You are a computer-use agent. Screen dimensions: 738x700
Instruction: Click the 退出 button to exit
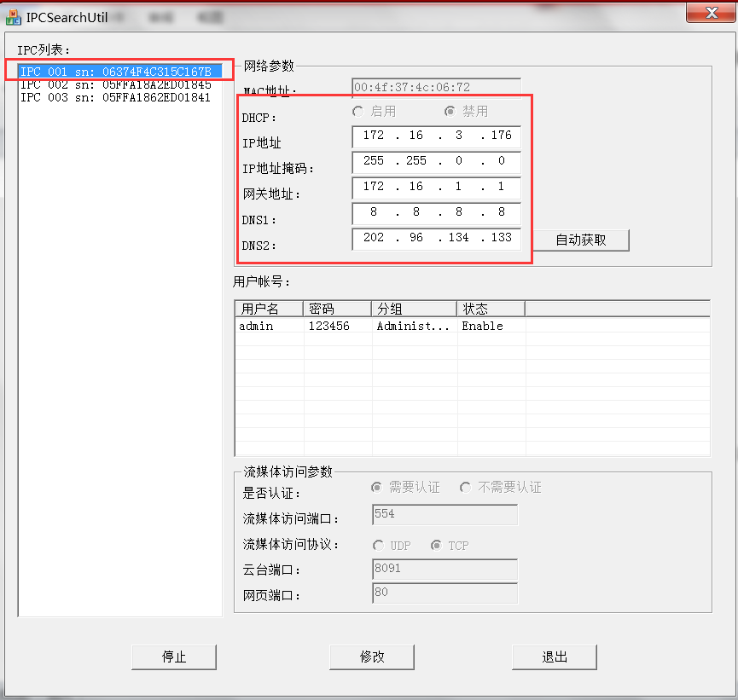[554, 657]
